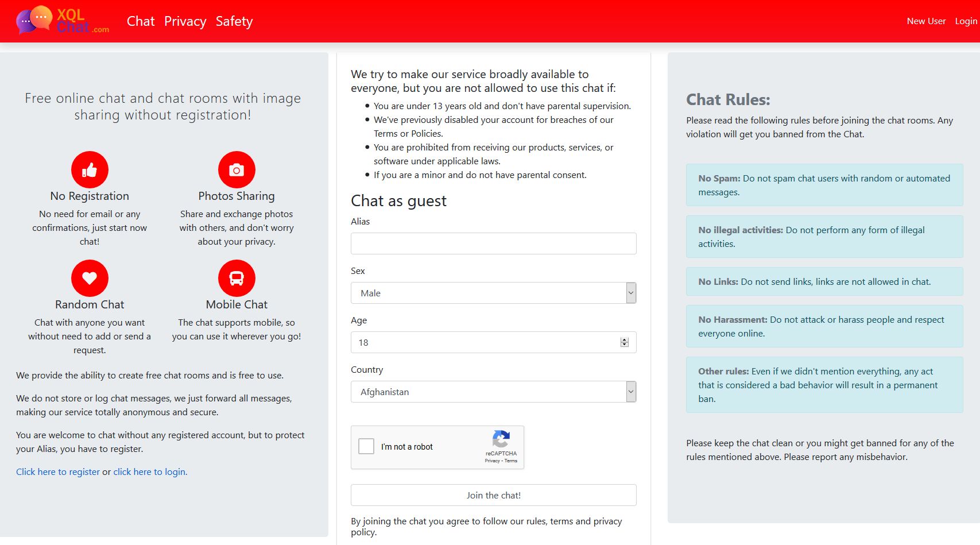Click the XQL Chat logo

coord(63,21)
